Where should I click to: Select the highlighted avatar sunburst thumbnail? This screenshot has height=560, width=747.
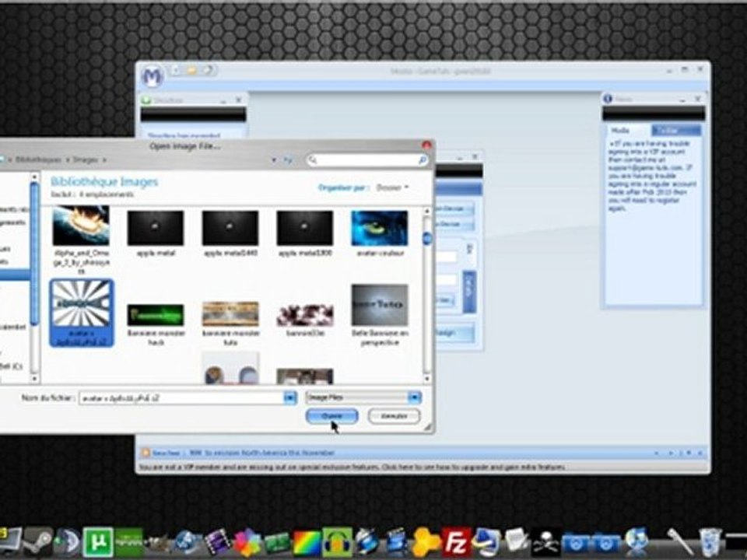82,313
